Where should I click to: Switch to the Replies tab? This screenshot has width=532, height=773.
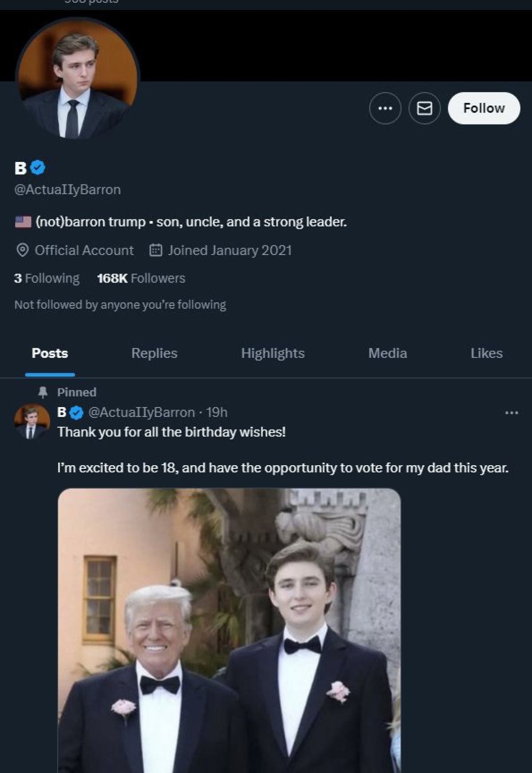coord(154,353)
